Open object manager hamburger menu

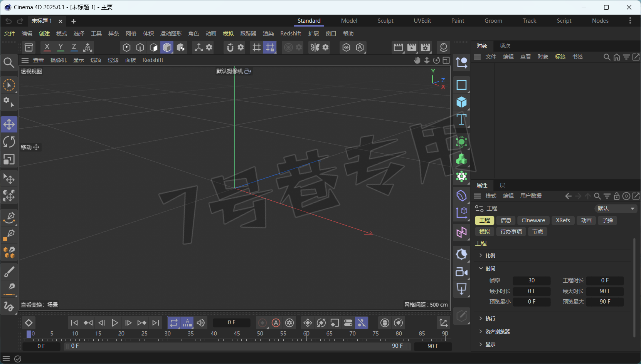477,57
